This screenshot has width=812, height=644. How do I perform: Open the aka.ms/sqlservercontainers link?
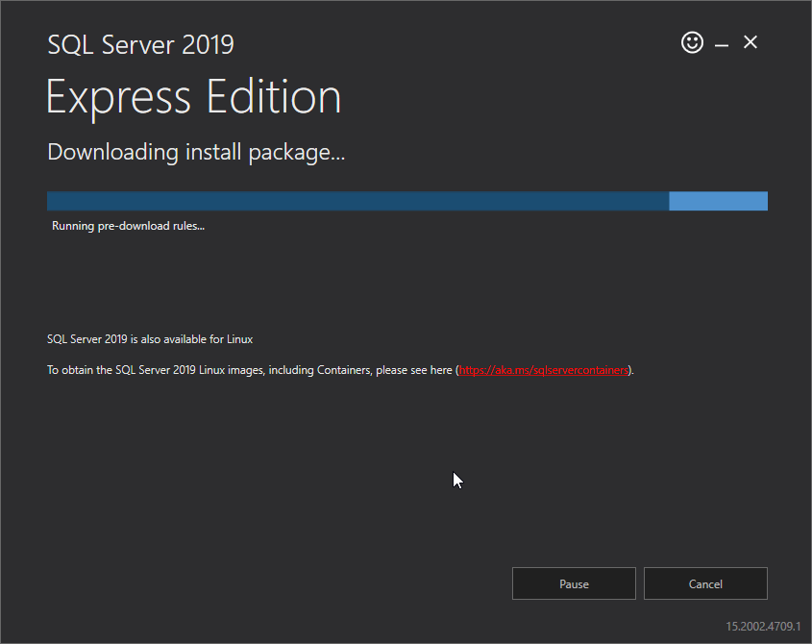(x=543, y=370)
